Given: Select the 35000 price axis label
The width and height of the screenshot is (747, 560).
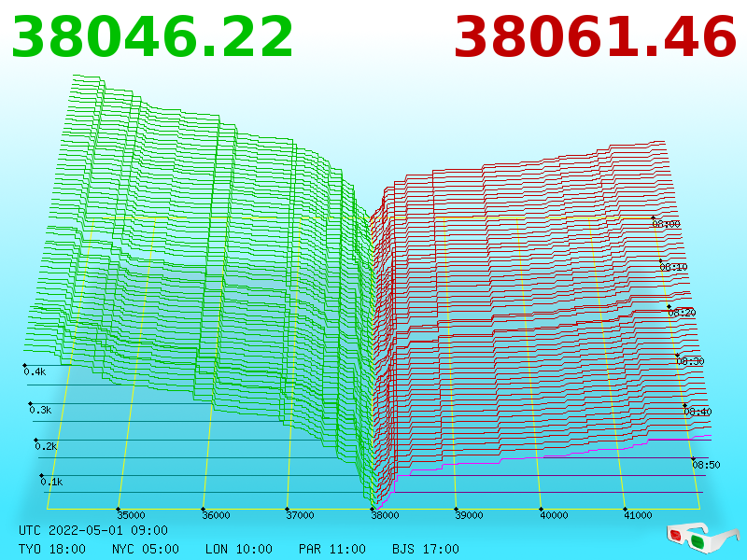Looking at the screenshot, I should tap(131, 515).
